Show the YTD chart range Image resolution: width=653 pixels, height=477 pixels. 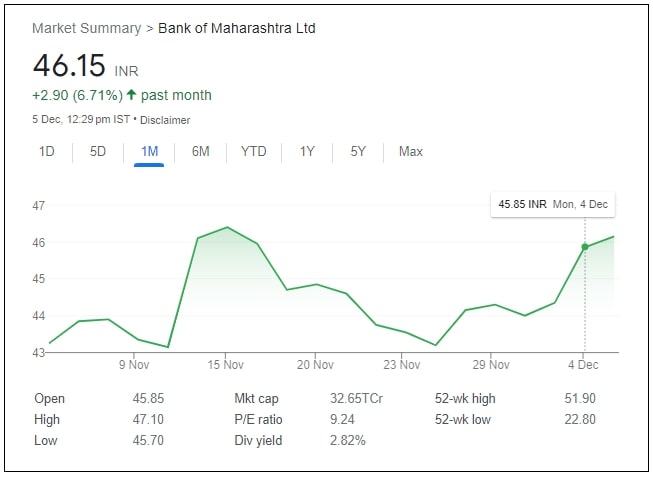pos(254,151)
